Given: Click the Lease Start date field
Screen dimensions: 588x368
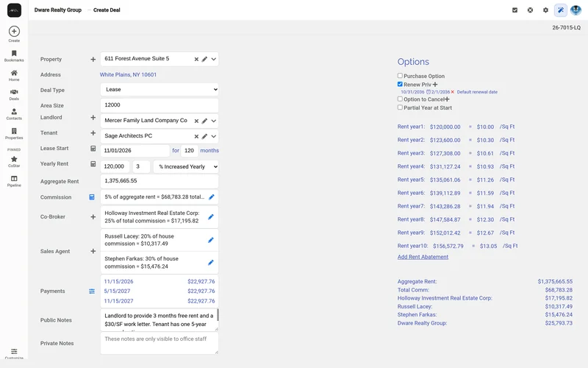Looking at the screenshot, I should point(135,151).
